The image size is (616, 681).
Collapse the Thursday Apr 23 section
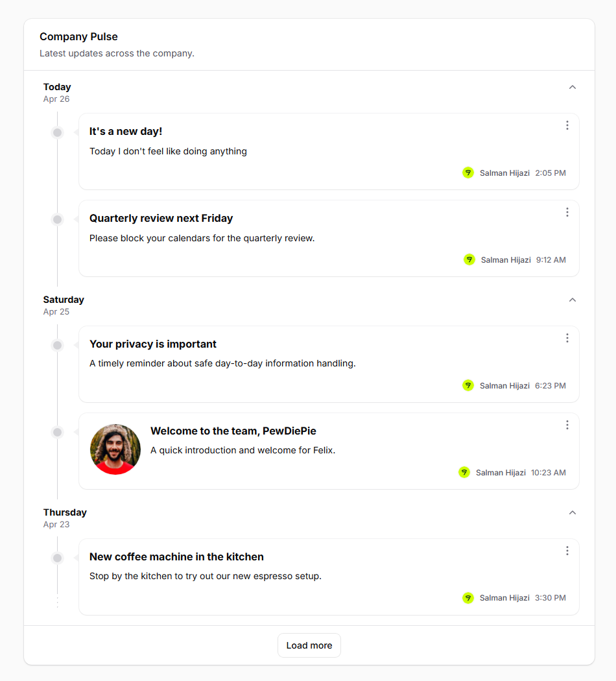tap(573, 512)
